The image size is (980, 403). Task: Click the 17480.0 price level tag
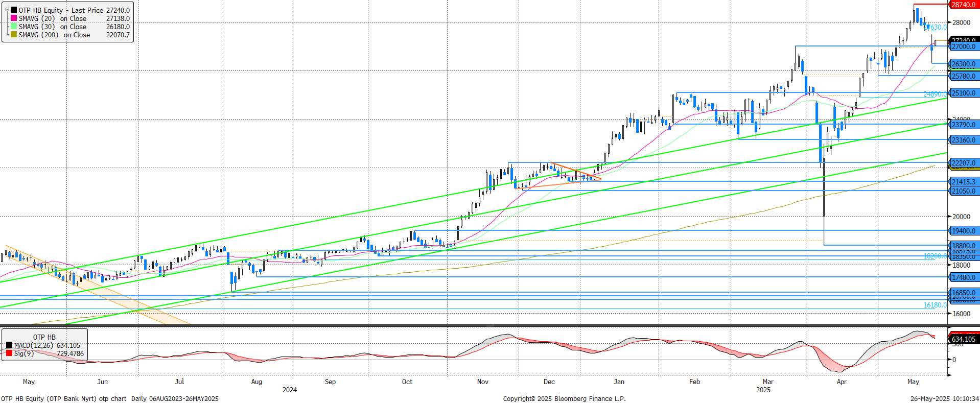pyautogui.click(x=964, y=277)
